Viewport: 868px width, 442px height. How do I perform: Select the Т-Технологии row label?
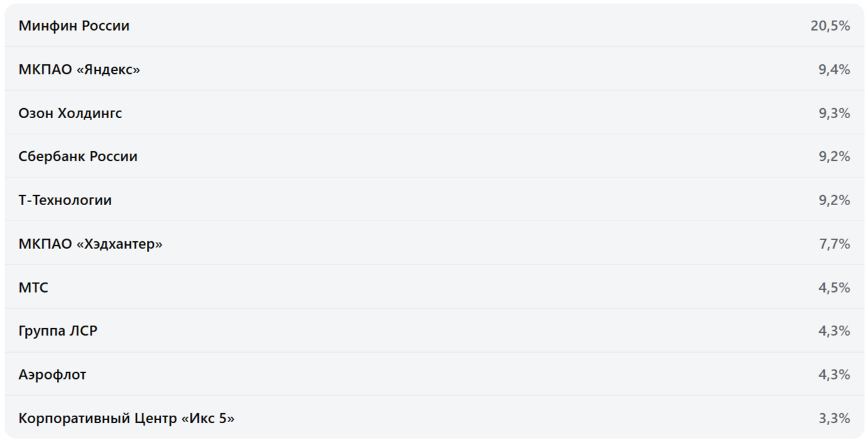point(65,200)
